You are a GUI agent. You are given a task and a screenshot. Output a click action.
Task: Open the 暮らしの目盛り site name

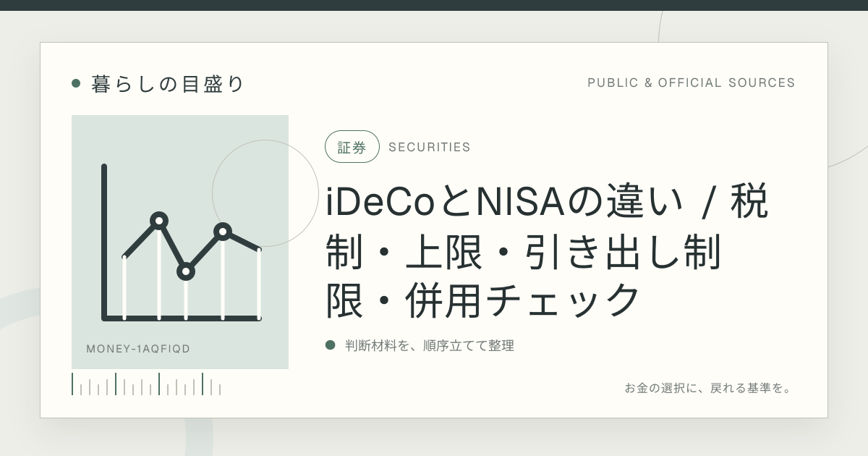click(x=169, y=84)
